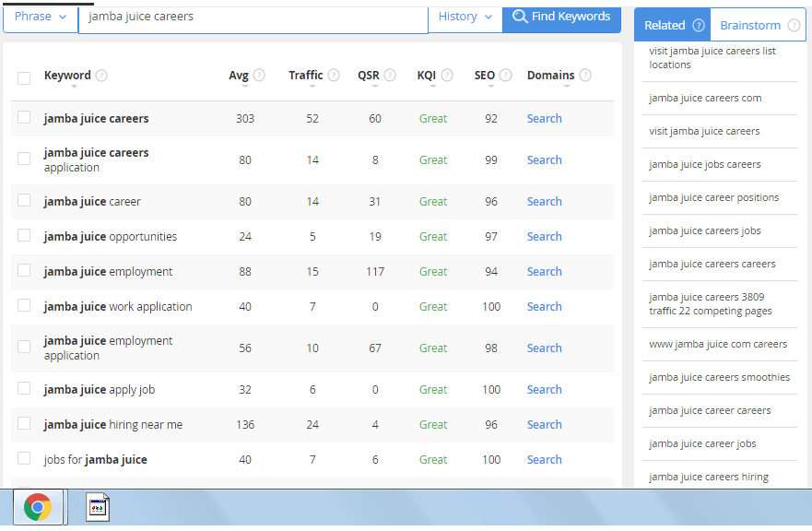812x531 pixels.
Task: Click the sort arrow under Traffic
Action: [312, 87]
